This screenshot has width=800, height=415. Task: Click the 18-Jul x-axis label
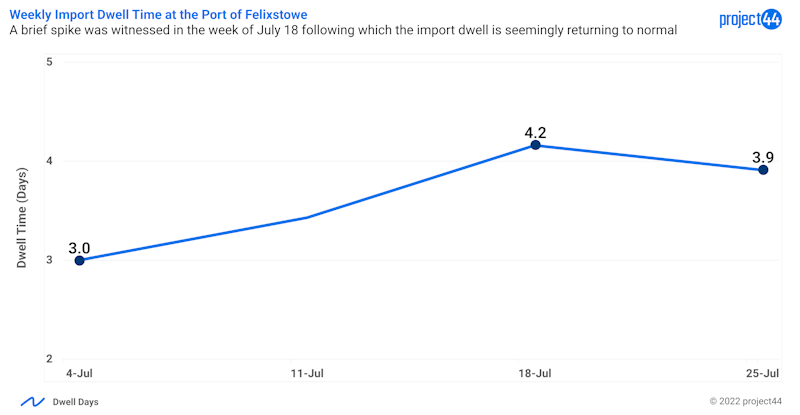click(535, 374)
